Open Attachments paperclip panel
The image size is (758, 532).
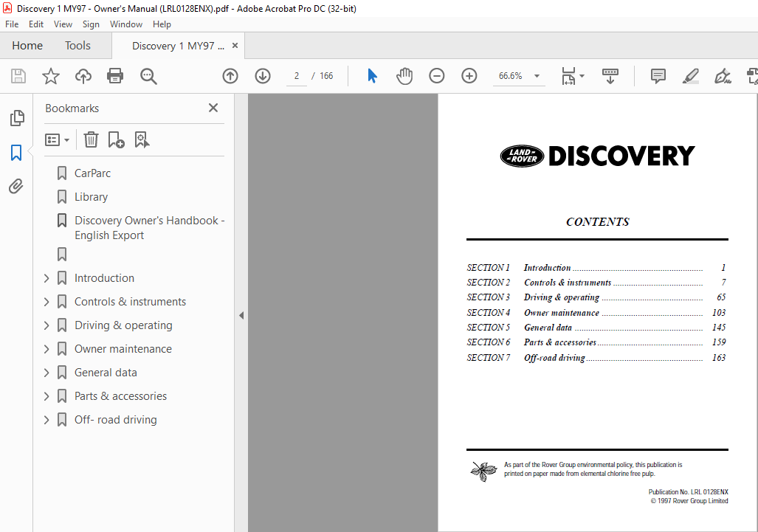16,186
